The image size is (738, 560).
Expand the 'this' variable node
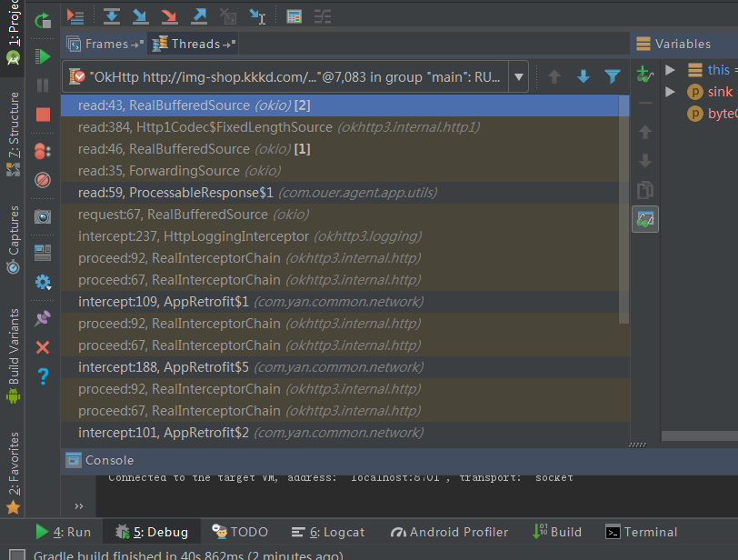point(670,70)
